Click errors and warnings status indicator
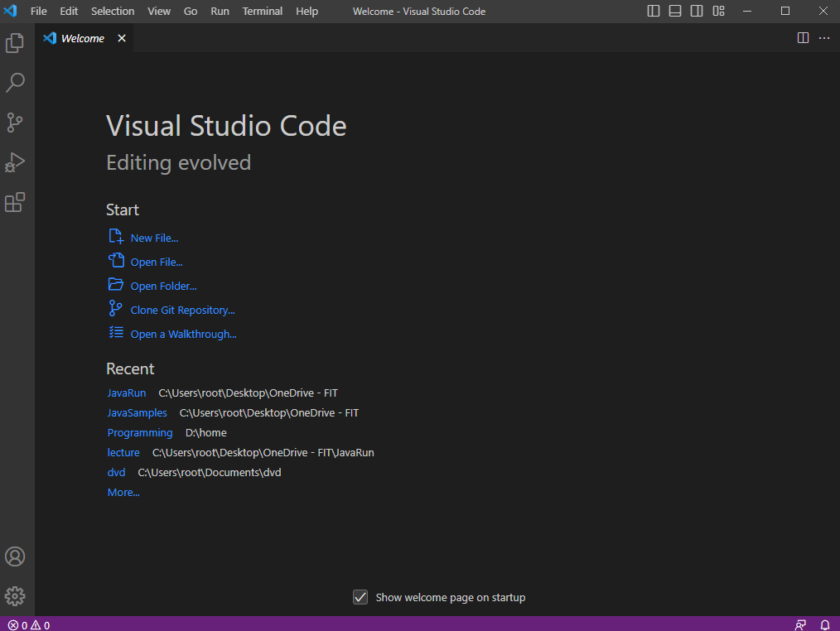The height and width of the screenshot is (631, 840). (29, 625)
